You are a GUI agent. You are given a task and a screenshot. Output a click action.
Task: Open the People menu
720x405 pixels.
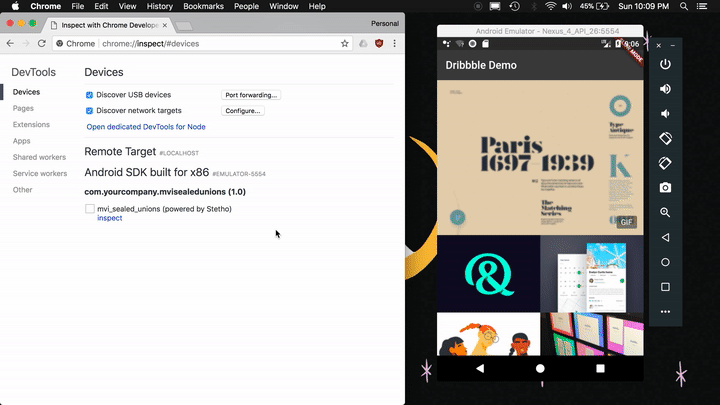pyautogui.click(x=246, y=6)
